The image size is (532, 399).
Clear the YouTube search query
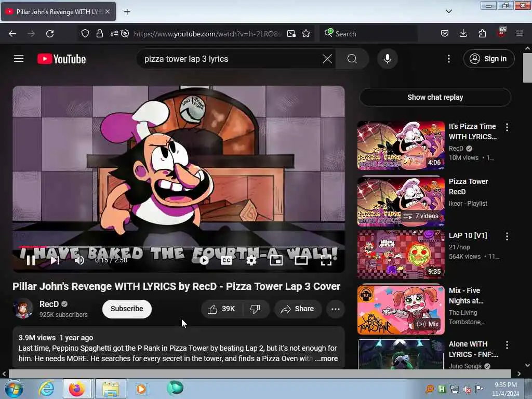point(327,59)
